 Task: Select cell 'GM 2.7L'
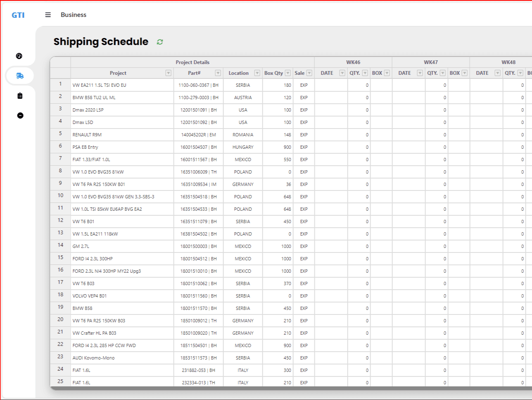(x=122, y=246)
